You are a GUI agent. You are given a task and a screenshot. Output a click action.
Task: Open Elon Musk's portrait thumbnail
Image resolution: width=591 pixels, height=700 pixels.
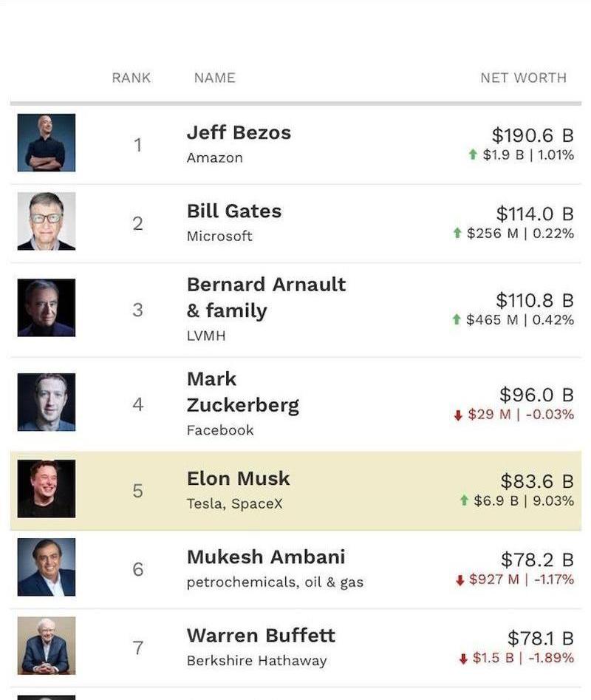click(x=47, y=489)
